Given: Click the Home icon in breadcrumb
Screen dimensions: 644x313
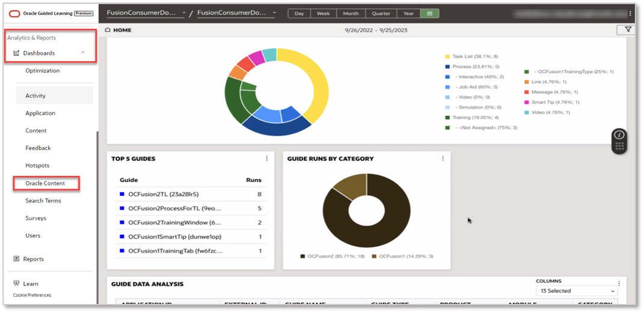Looking at the screenshot, I should tap(108, 30).
